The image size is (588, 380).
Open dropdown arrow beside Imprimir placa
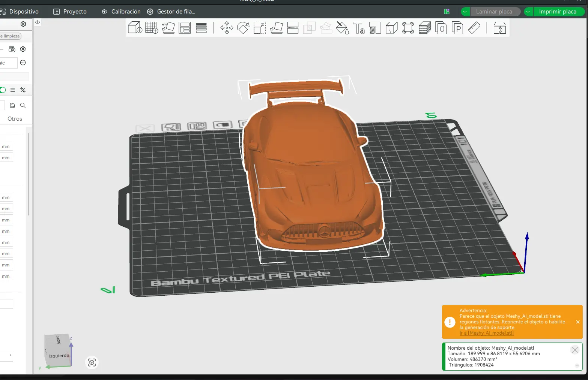click(x=528, y=12)
